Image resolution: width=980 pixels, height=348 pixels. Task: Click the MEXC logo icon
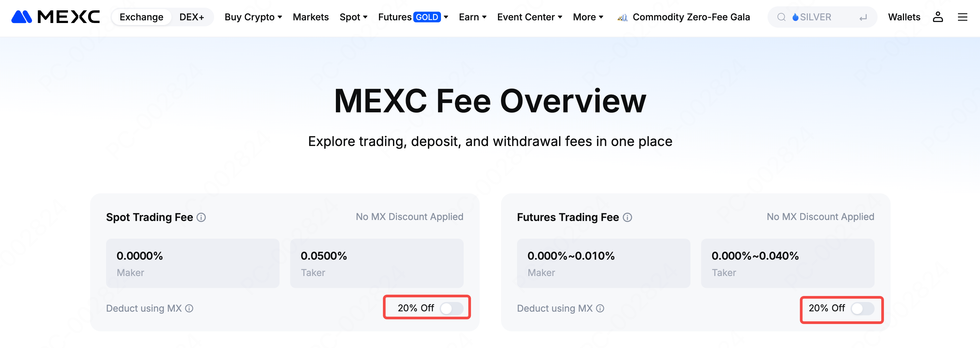click(22, 17)
